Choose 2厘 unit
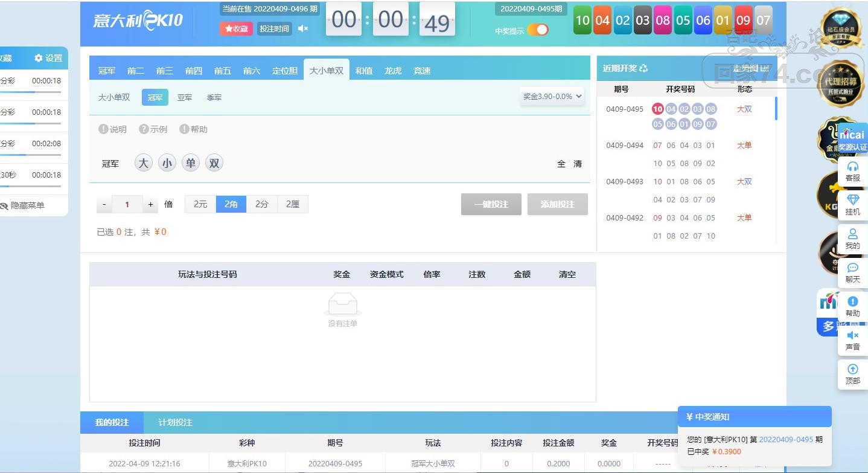The image size is (868, 473). click(x=293, y=204)
